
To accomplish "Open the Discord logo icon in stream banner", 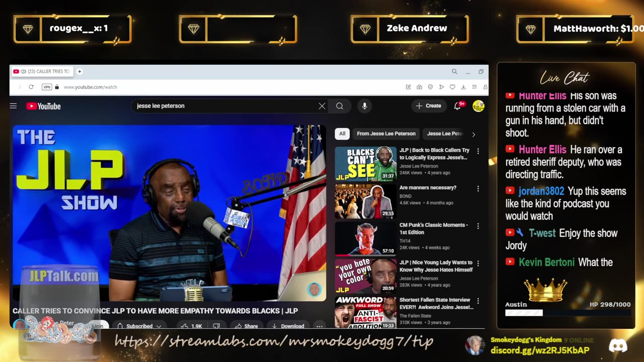I will coord(618,345).
